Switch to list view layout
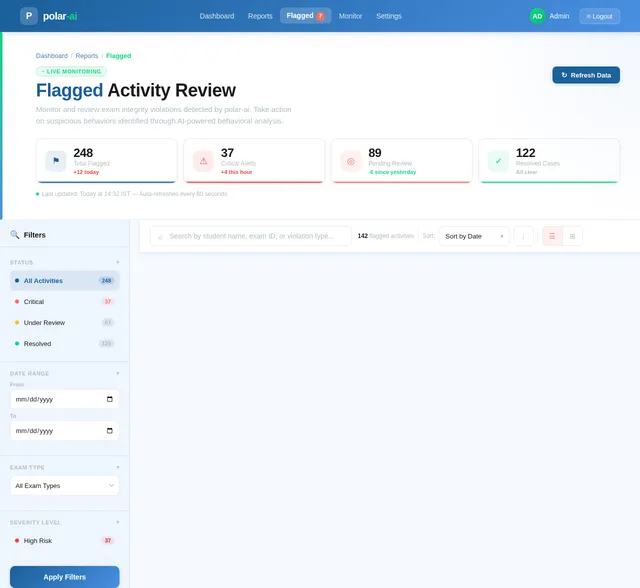 pos(552,236)
